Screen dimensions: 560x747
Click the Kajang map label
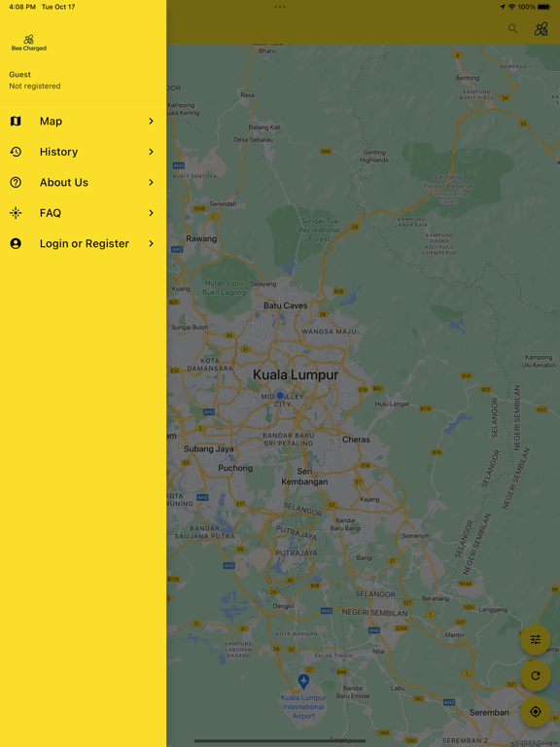coord(369,499)
